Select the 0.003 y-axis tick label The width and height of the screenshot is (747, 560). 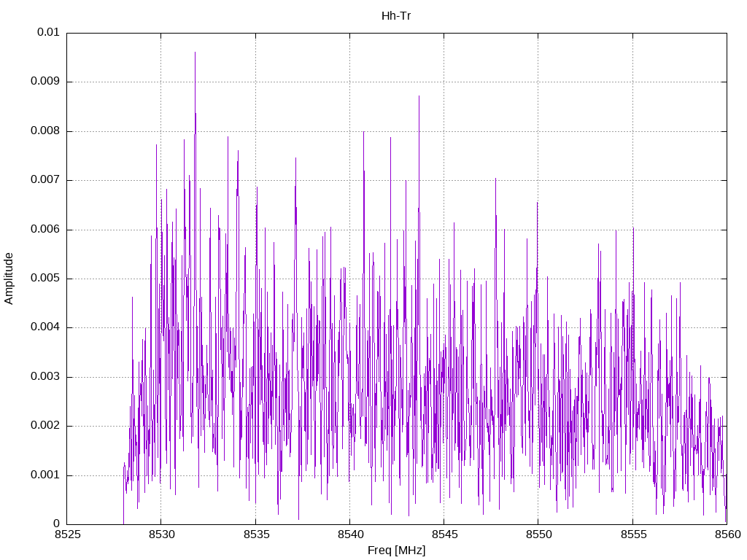pyautogui.click(x=45, y=377)
